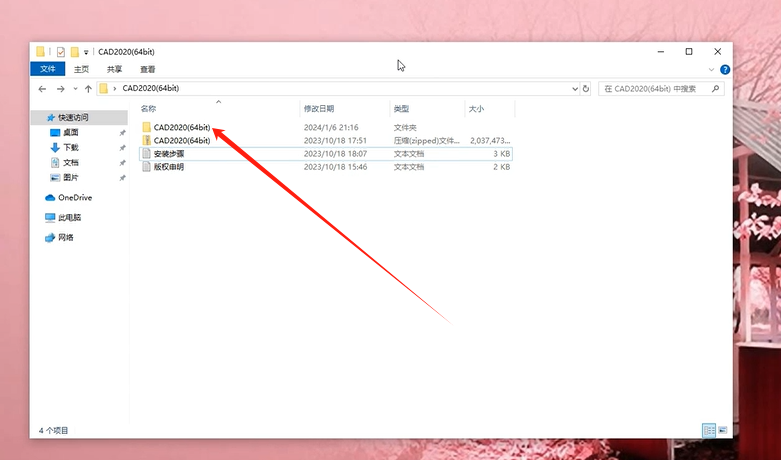Viewport: 781px width, 460px height.
Task: Open 文档 in the navigation pane
Action: [x=70, y=162]
